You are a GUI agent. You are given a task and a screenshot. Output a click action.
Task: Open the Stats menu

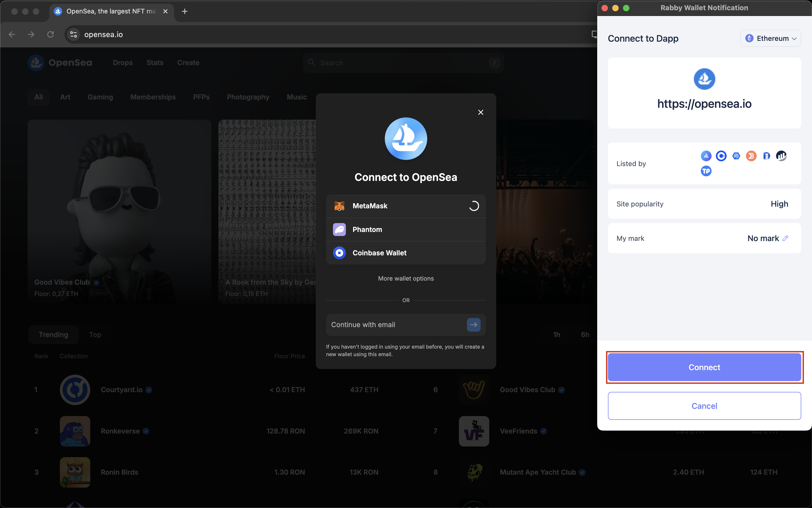tap(155, 63)
